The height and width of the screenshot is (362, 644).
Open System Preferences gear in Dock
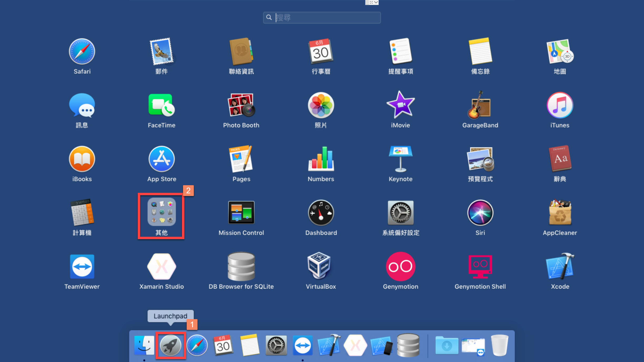coord(276,345)
